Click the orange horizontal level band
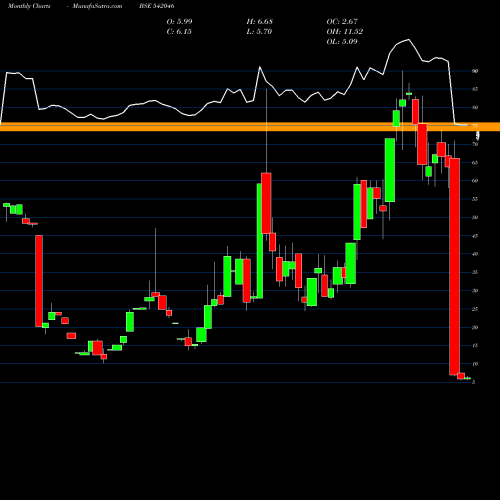Image resolution: width=500 pixels, height=500 pixels. coord(250,127)
